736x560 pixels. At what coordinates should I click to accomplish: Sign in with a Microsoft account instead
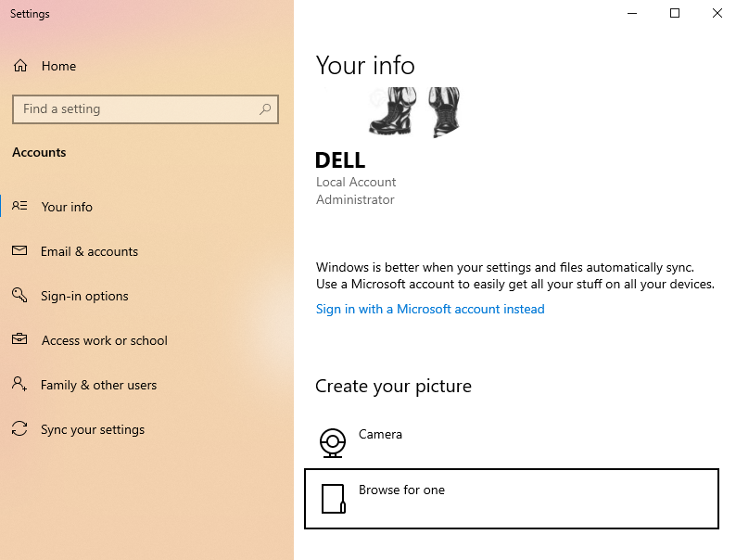(430, 310)
